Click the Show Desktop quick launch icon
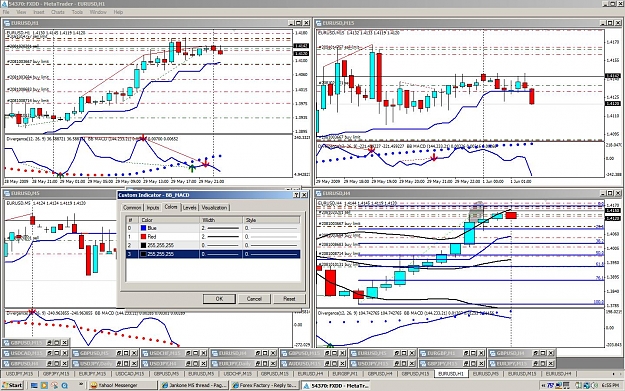This screenshot has height=391, width=625. point(34,385)
